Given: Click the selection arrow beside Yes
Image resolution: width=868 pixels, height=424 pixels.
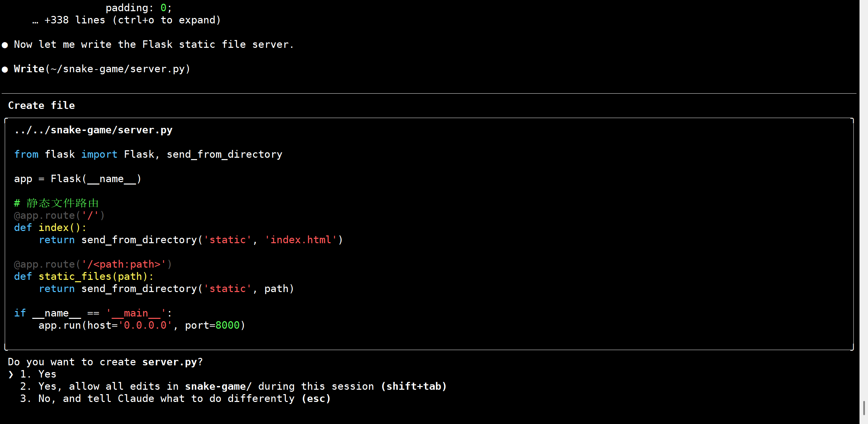Looking at the screenshot, I should click(11, 374).
